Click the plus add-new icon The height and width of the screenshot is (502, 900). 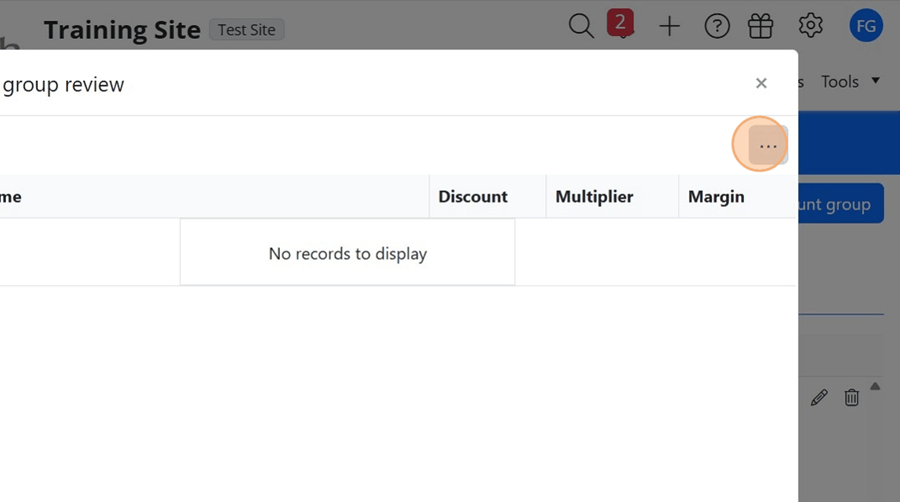[x=669, y=26]
